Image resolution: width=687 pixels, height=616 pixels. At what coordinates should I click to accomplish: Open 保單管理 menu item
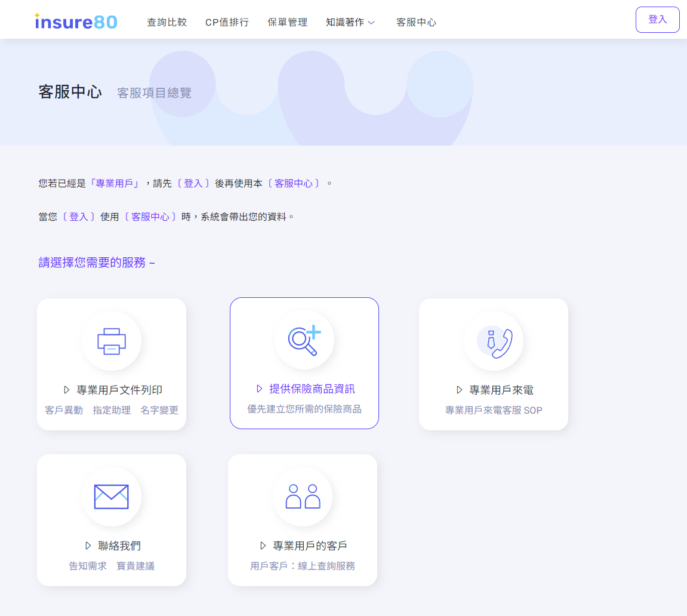(287, 22)
